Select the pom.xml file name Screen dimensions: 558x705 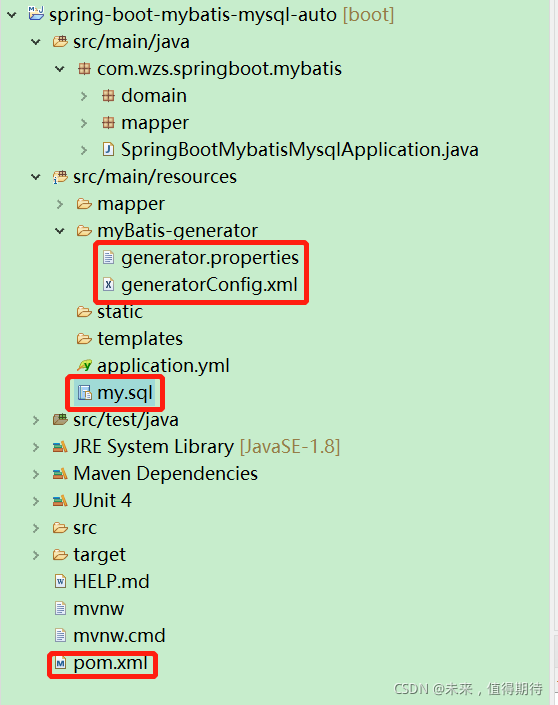pyautogui.click(x=111, y=663)
